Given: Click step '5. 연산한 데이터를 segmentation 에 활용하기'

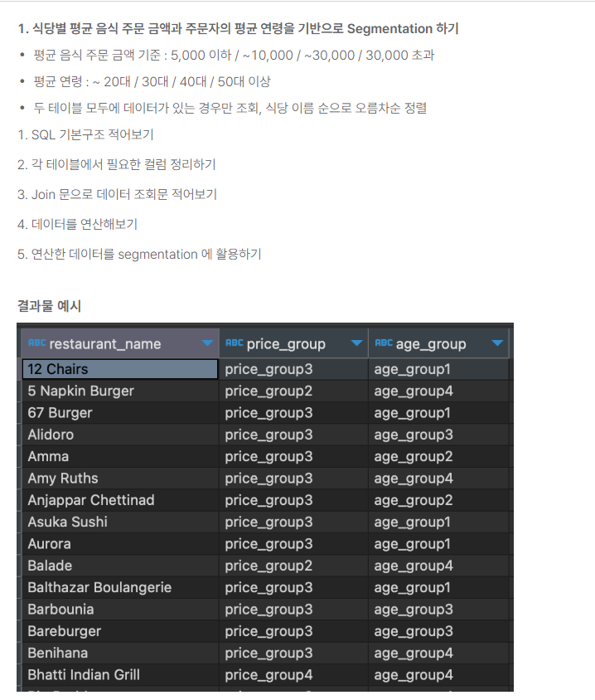Looking at the screenshot, I should click(139, 254).
